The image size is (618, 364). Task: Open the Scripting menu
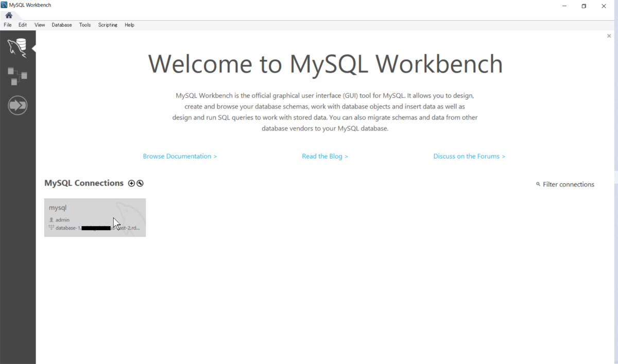click(108, 25)
